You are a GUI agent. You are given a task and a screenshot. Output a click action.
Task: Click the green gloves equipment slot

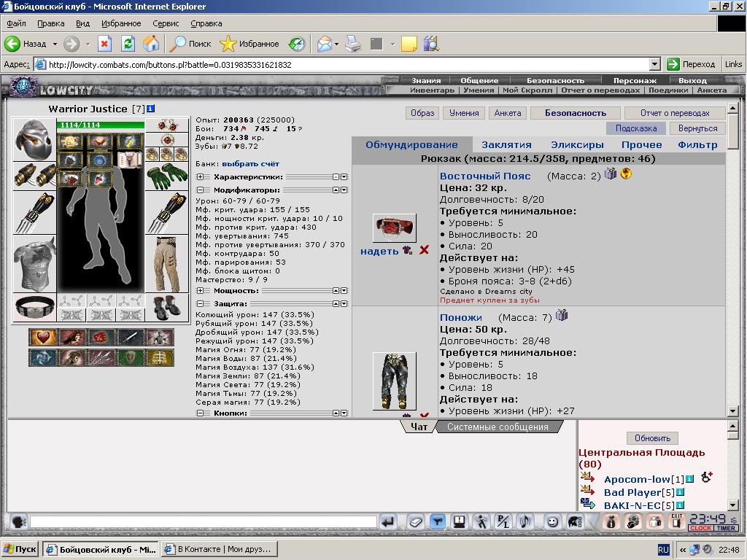[x=168, y=176]
